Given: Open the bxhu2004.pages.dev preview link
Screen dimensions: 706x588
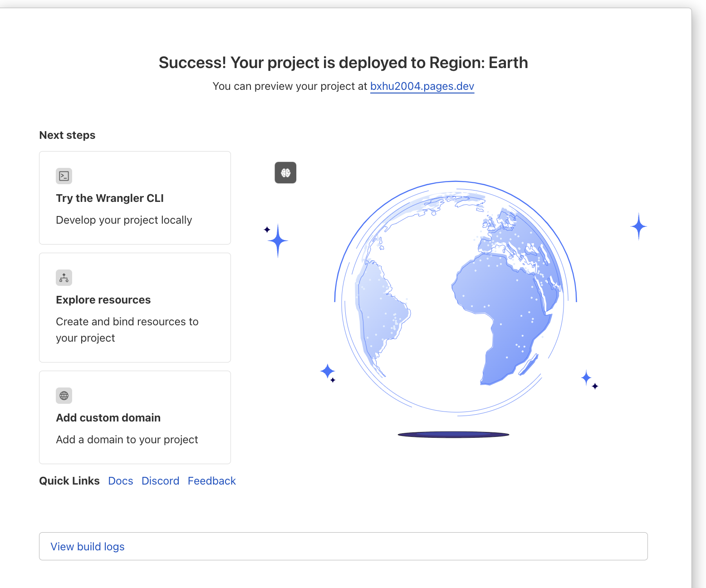Looking at the screenshot, I should 422,86.
